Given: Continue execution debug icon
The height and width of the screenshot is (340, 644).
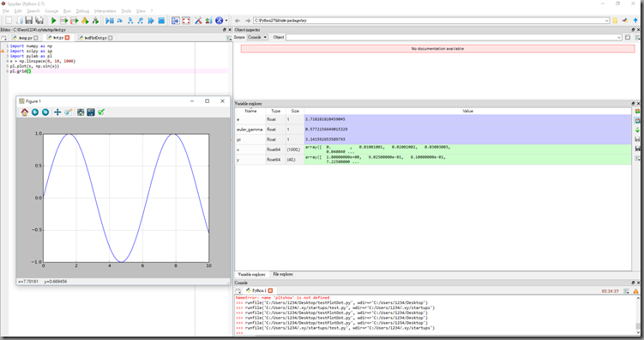Looking at the screenshot, I should pyautogui.click(x=151, y=20).
